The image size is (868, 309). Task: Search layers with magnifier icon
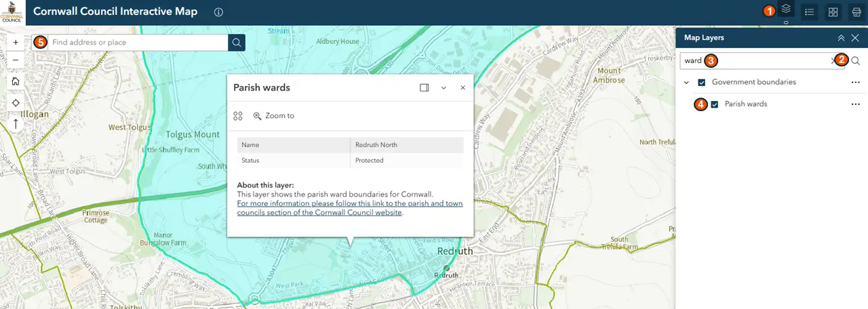tap(856, 61)
